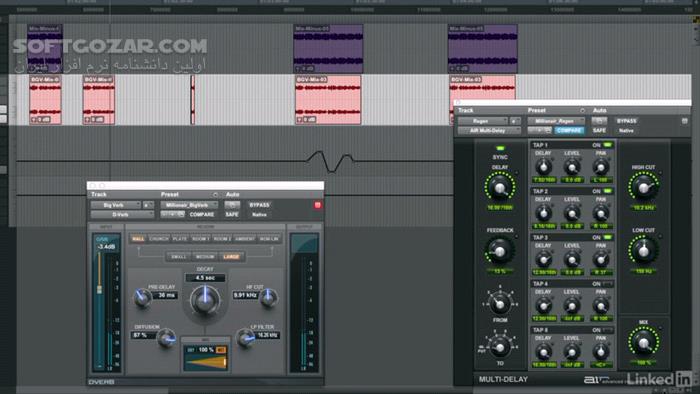Select the HALL reverb algorithm

138,239
